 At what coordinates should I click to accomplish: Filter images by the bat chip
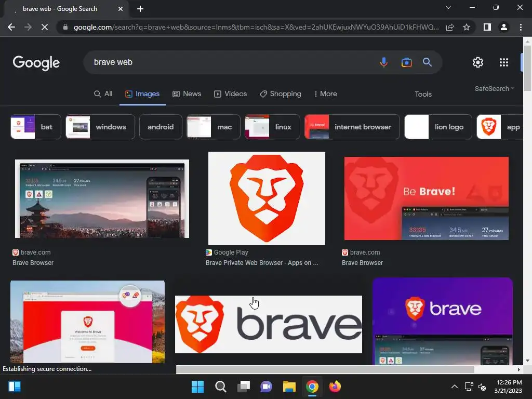36,127
